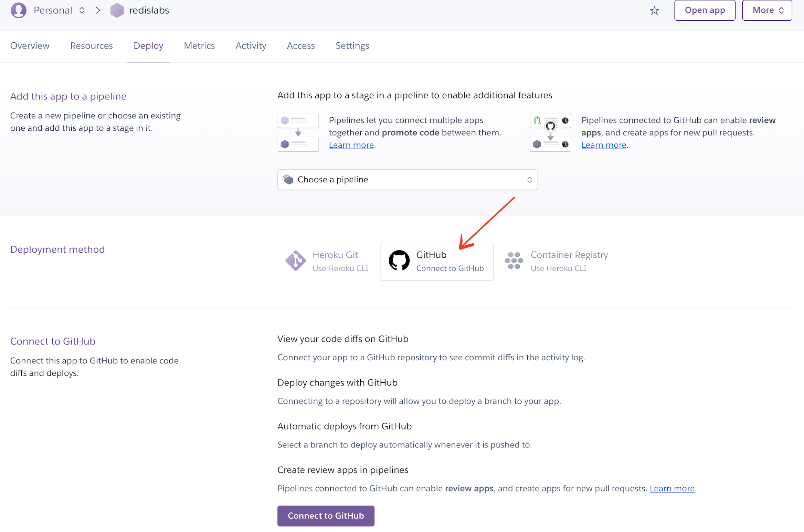Open Learn more link beside review apps text
Screen dimensions: 804x532
coord(604,145)
